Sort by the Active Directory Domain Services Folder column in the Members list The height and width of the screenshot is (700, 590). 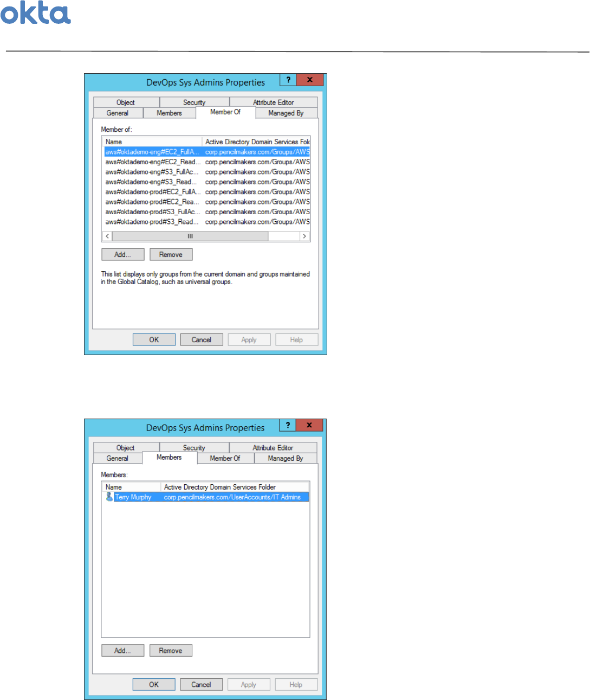tap(235, 487)
